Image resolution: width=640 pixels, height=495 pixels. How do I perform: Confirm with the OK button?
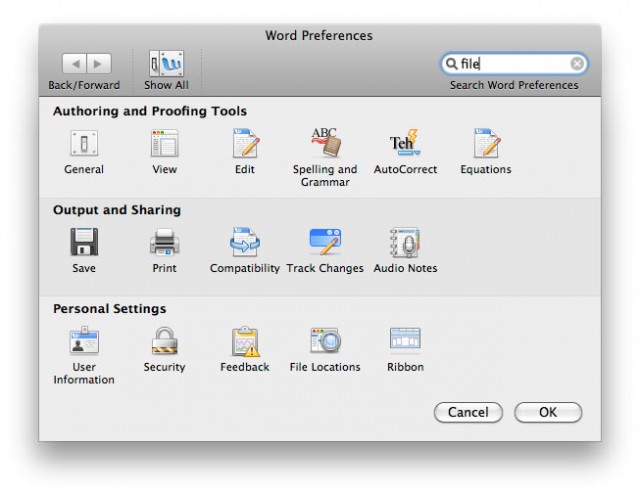click(x=548, y=412)
